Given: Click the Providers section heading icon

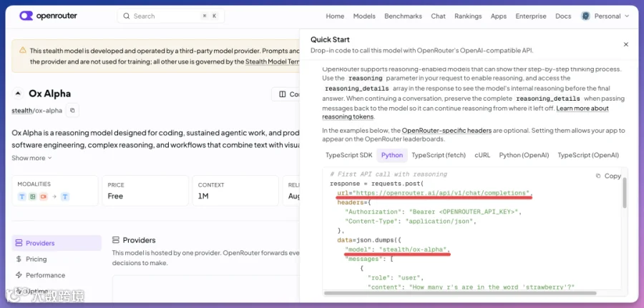Looking at the screenshot, I should click(x=116, y=240).
